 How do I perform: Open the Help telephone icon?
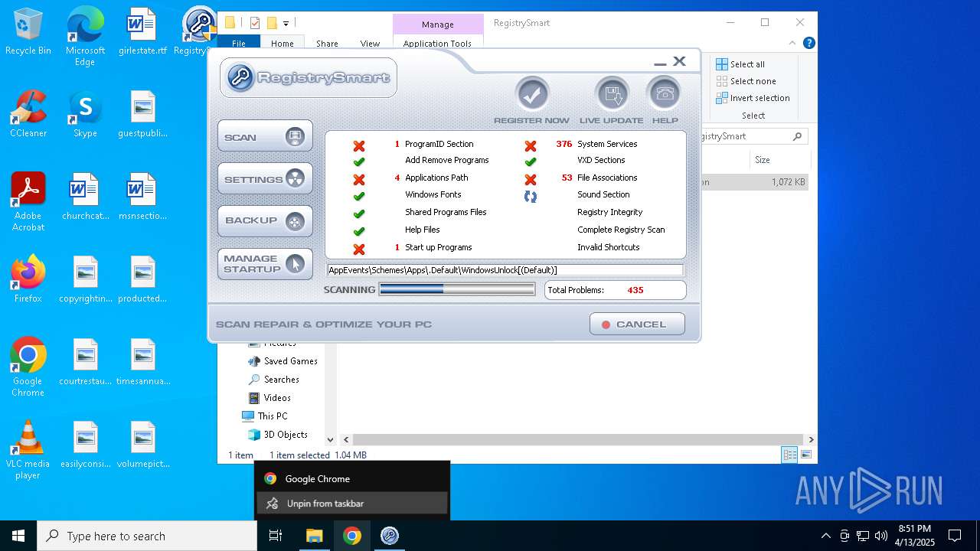665,94
